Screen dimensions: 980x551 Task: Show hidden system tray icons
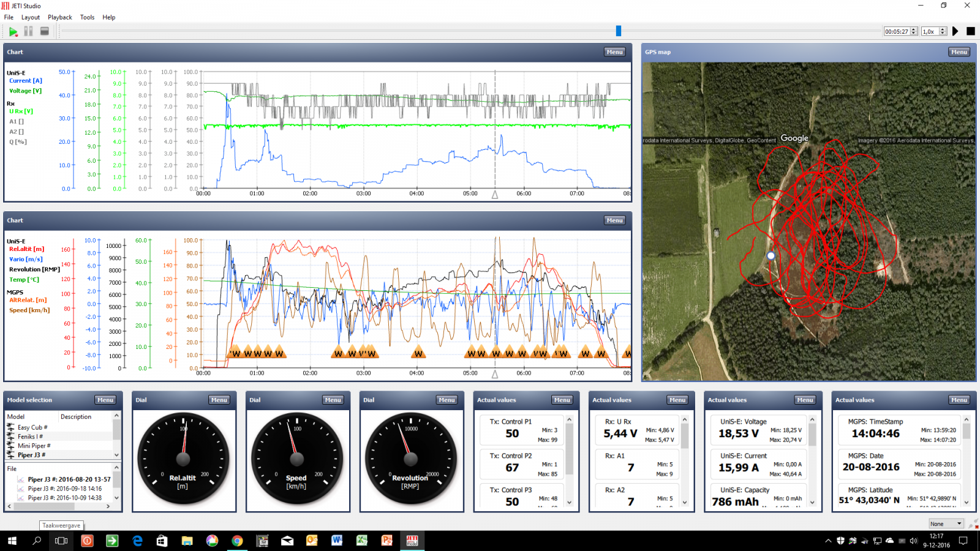click(828, 541)
